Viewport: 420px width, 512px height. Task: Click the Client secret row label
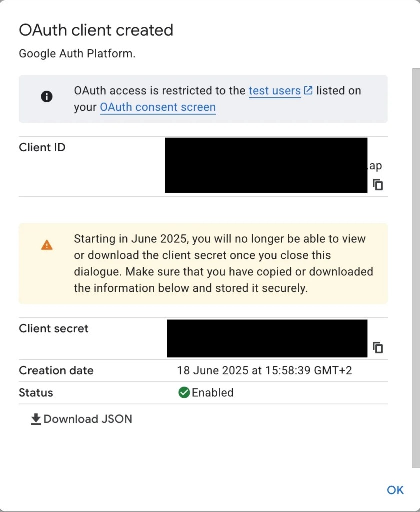tap(54, 328)
